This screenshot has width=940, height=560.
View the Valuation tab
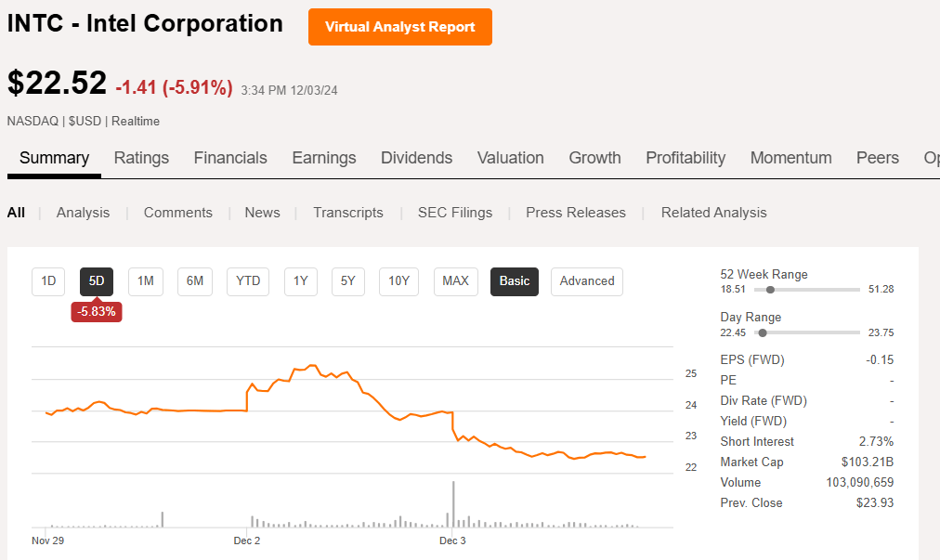coord(510,158)
